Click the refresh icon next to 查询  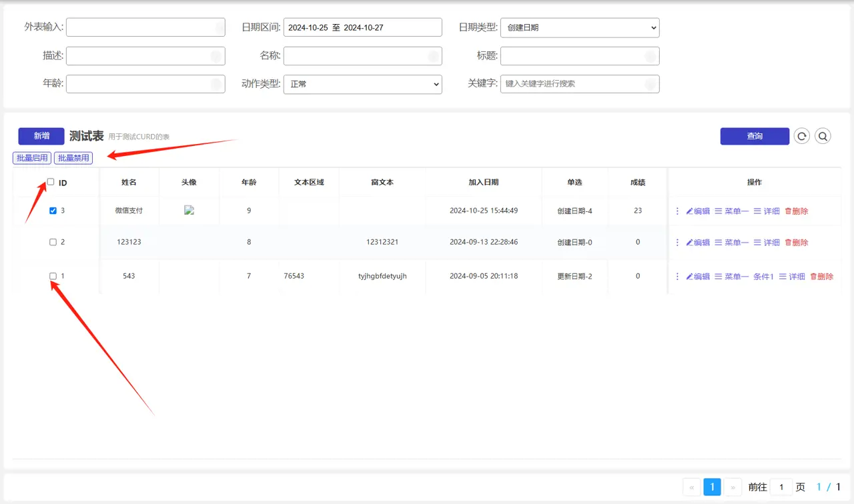802,136
